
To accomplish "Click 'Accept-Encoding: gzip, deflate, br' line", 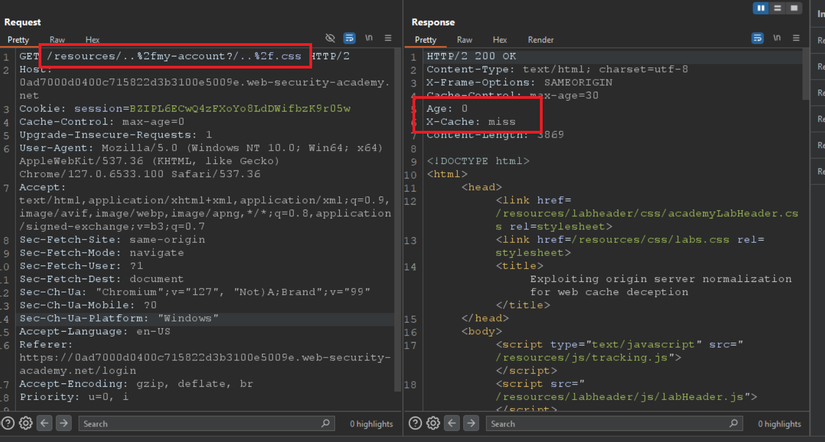I will tap(136, 384).
